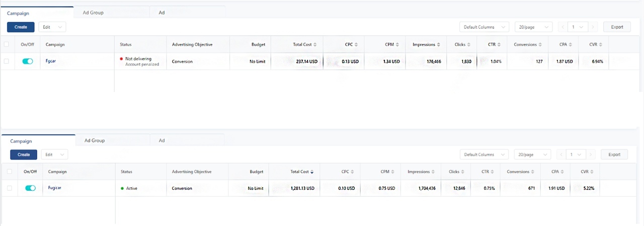Viewport: 644px width, 226px height.
Task: Go to next page in upper pagination
Action: (x=594, y=27)
